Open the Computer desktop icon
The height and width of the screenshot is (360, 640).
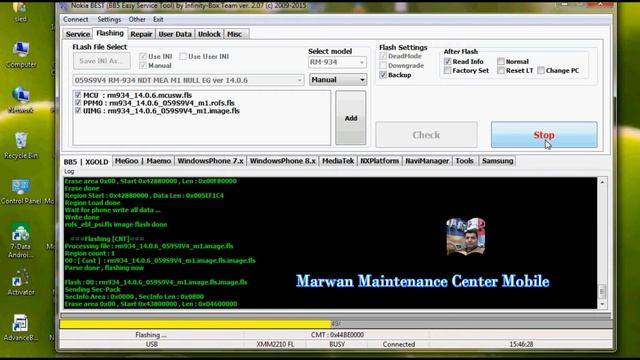pos(21,55)
